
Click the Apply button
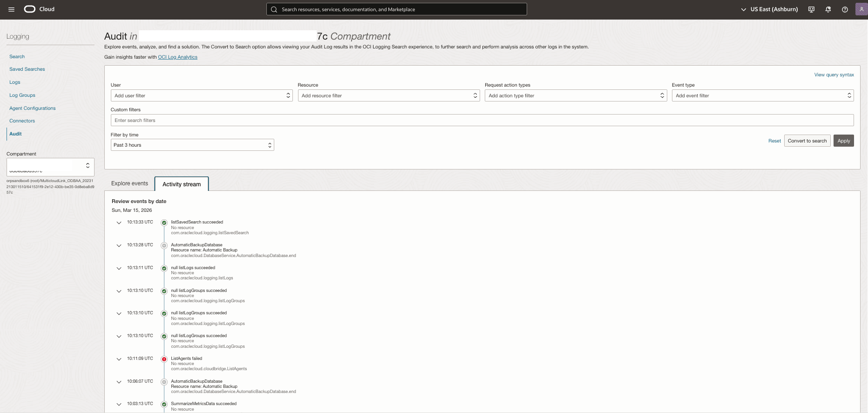tap(844, 141)
